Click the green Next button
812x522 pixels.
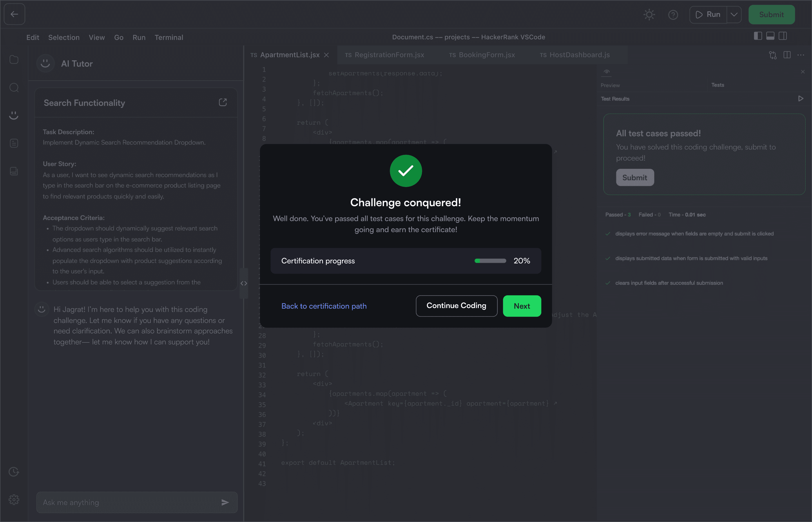pyautogui.click(x=521, y=306)
